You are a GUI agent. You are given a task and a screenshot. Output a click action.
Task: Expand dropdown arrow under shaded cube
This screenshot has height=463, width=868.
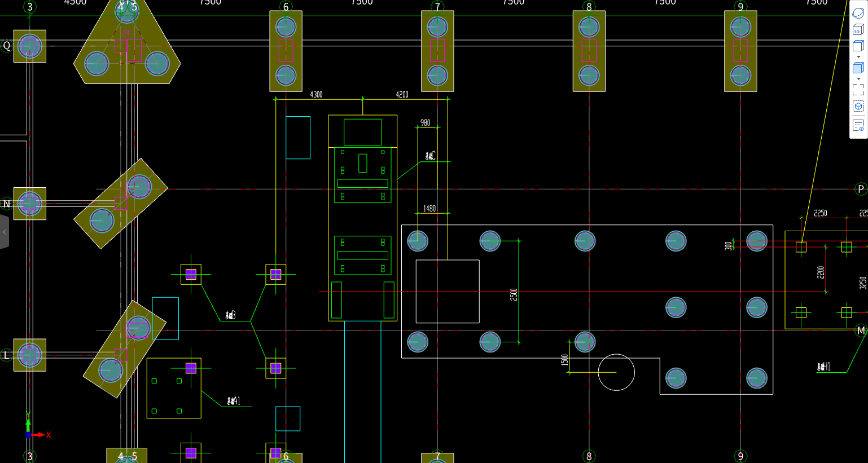click(858, 79)
